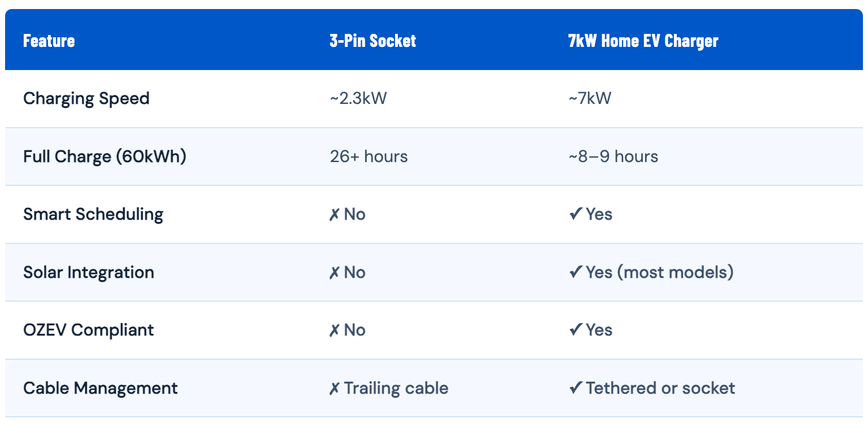
Task: Click the cross icon in OZEV Compliant row
Action: pyautogui.click(x=335, y=330)
